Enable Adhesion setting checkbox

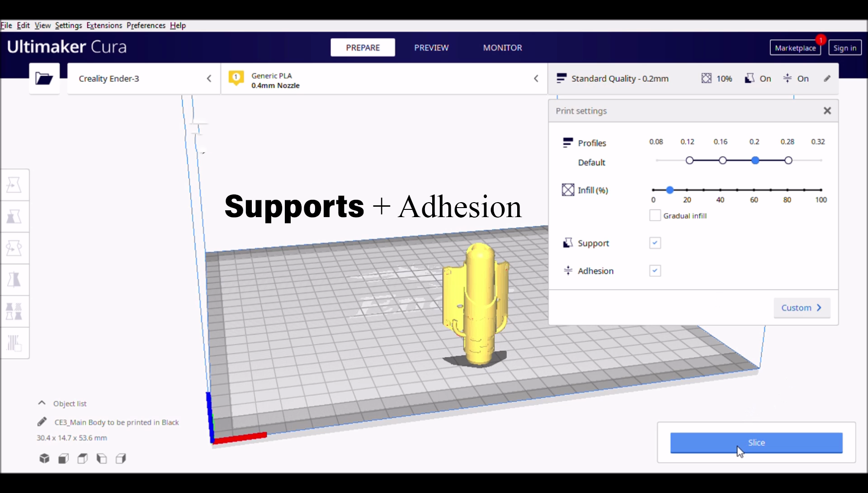(655, 270)
